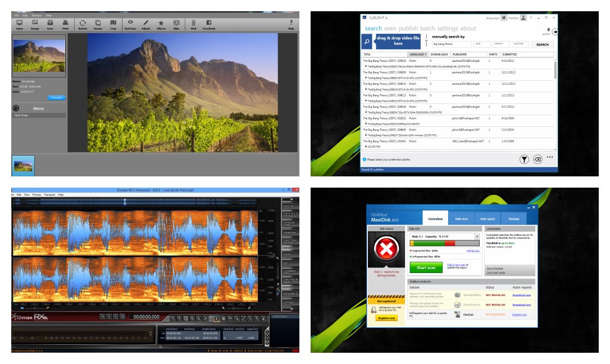Select the Red Eyes tool in photo editor
The width and height of the screenshot is (610, 364).
pos(130,25)
